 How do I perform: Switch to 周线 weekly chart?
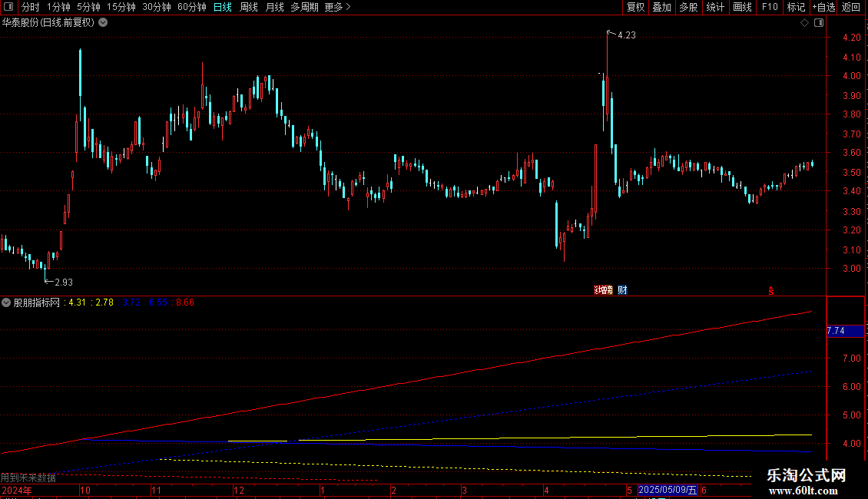[x=249, y=7]
